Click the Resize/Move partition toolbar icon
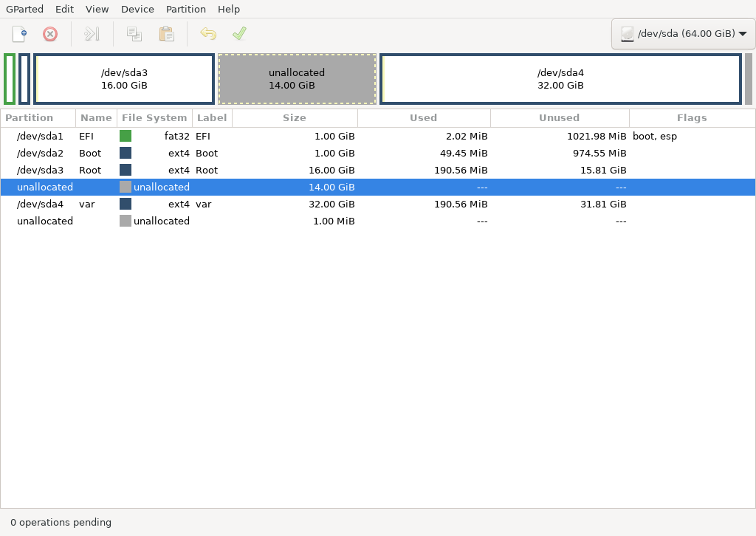The width and height of the screenshot is (756, 536). click(x=92, y=34)
